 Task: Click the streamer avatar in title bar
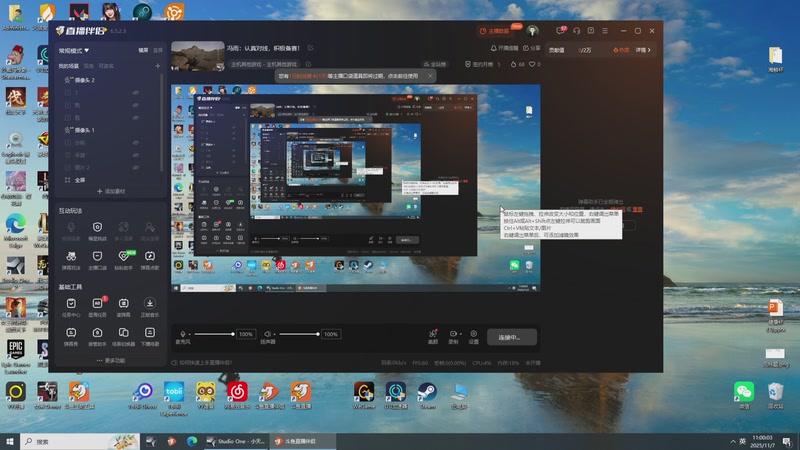point(533,31)
